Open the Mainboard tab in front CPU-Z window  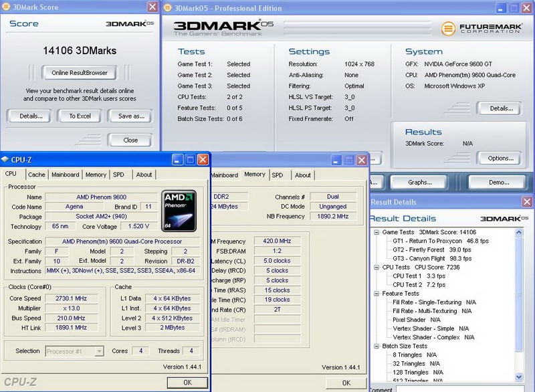(65, 175)
